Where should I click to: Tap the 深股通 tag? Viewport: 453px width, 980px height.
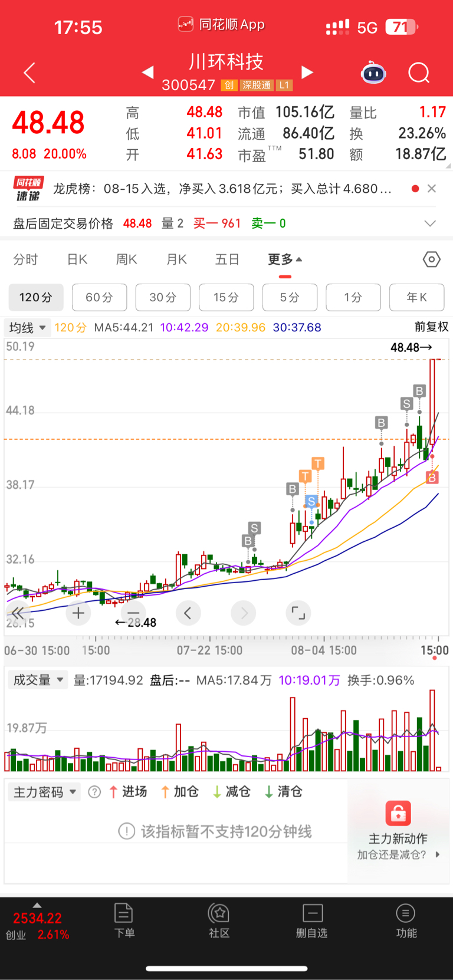tap(257, 85)
